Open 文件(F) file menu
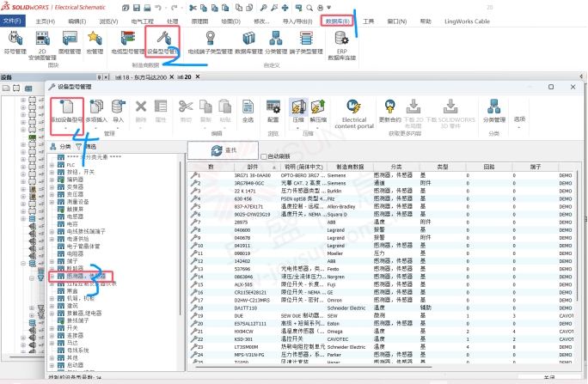This screenshot has width=588, height=384. pyautogui.click(x=12, y=21)
